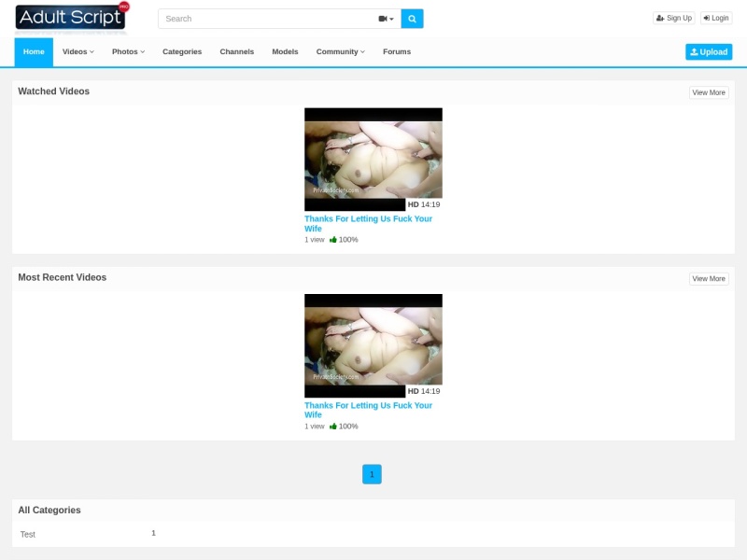Click View More in Watched Videos

click(x=709, y=92)
